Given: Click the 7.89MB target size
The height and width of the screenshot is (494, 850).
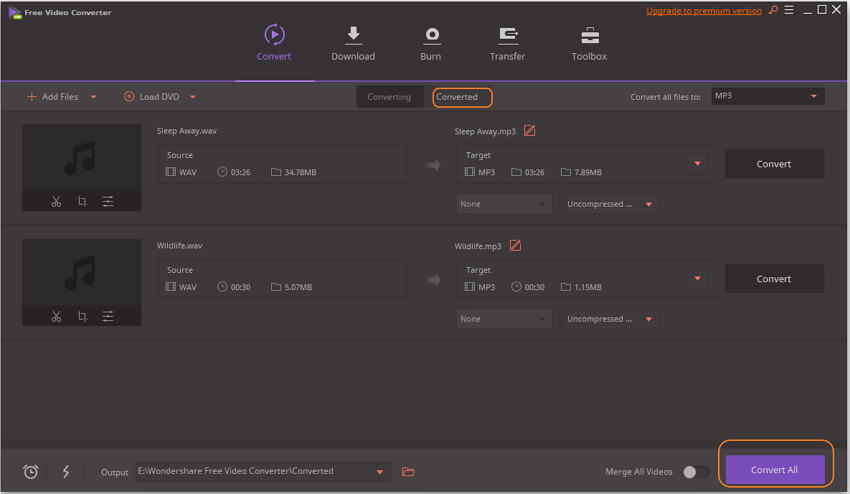Looking at the screenshot, I should point(588,172).
